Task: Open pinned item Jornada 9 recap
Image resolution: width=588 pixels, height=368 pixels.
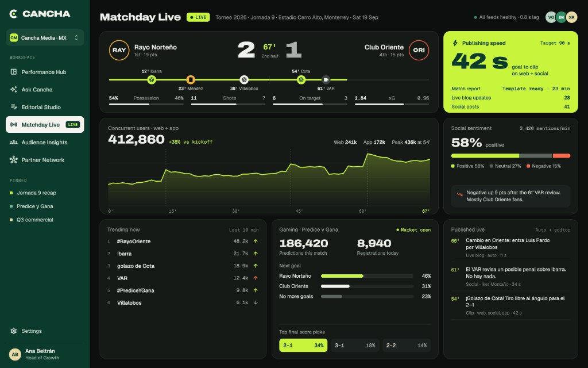Action: (x=45, y=193)
